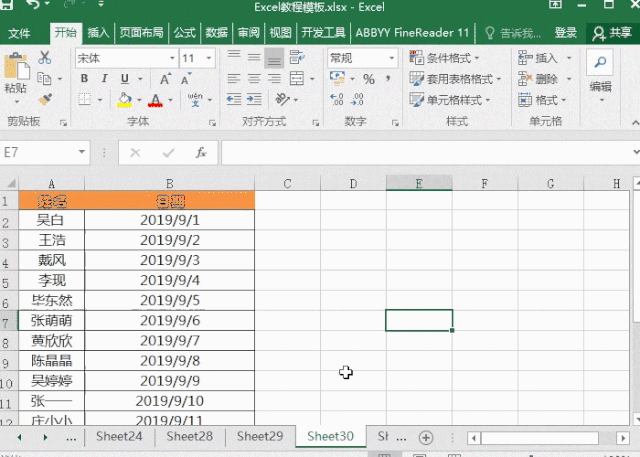Open the font name dropdown 宋体

172,58
